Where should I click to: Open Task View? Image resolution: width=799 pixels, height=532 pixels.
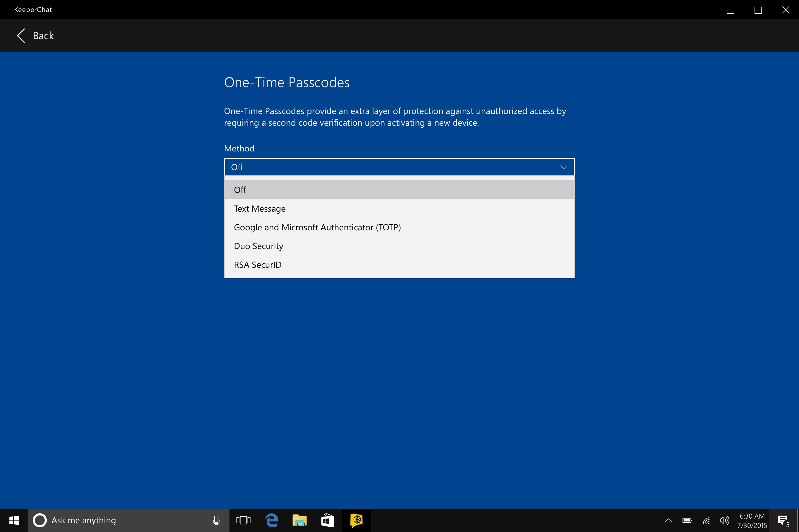(243, 520)
